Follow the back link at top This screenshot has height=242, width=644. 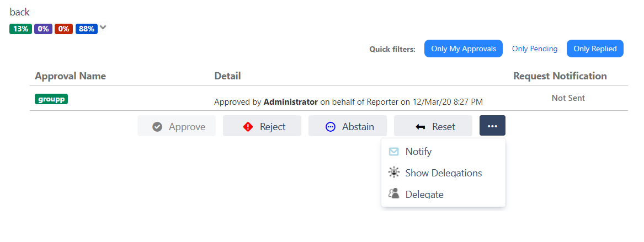click(x=20, y=12)
